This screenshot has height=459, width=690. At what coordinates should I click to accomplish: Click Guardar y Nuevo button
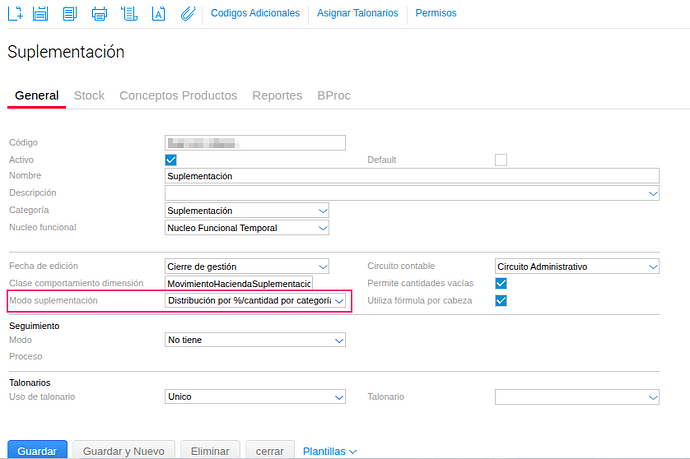point(124,450)
